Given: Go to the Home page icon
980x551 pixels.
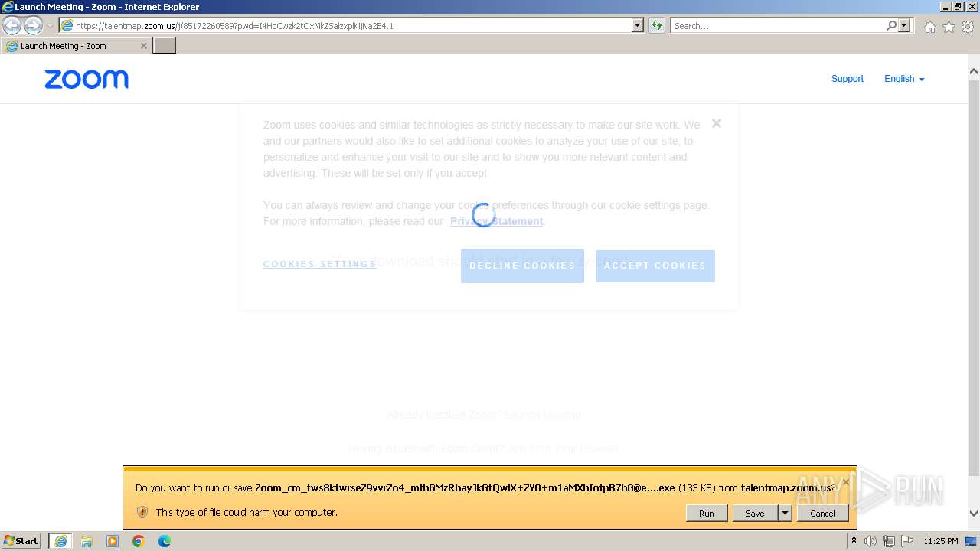Looking at the screenshot, I should click(929, 27).
